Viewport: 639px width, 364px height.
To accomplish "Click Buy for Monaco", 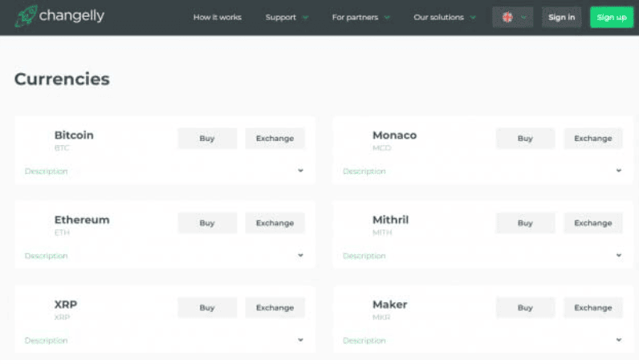I will (x=525, y=139).
